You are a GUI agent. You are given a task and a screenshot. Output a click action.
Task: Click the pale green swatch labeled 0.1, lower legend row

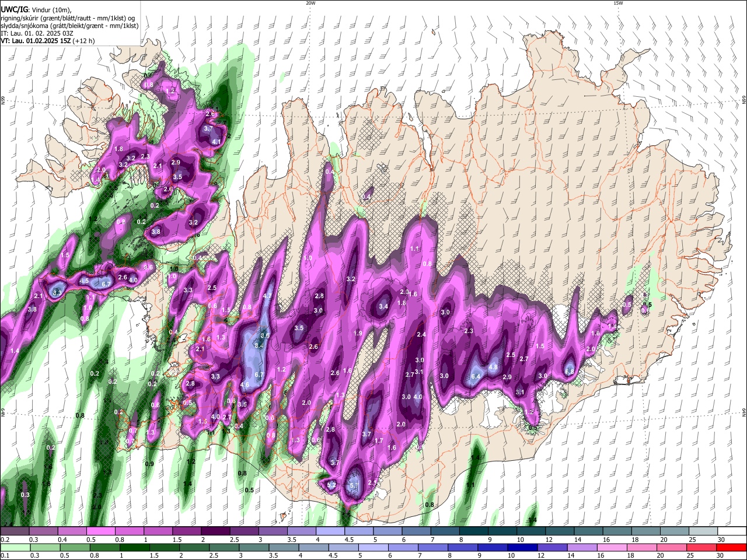[x=15, y=547]
